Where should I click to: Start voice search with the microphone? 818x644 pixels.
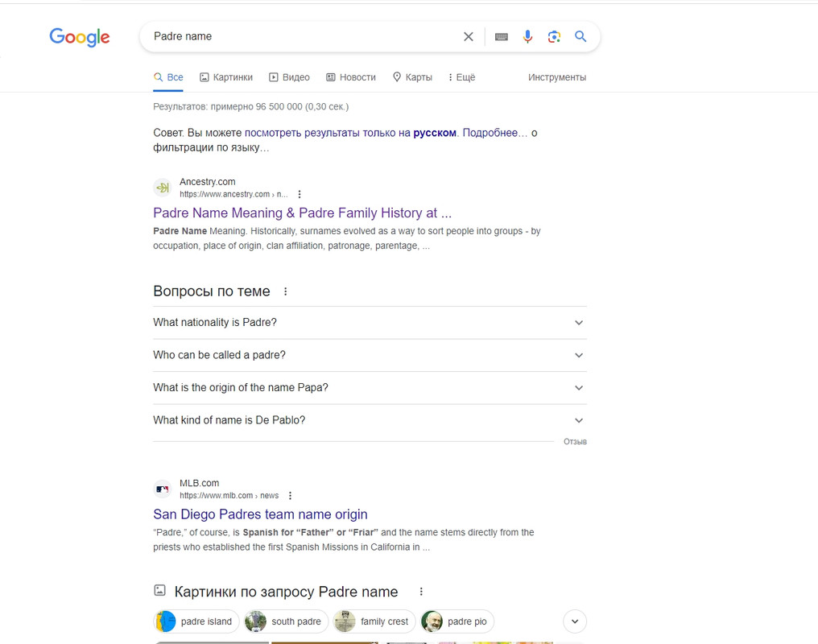pyautogui.click(x=527, y=36)
